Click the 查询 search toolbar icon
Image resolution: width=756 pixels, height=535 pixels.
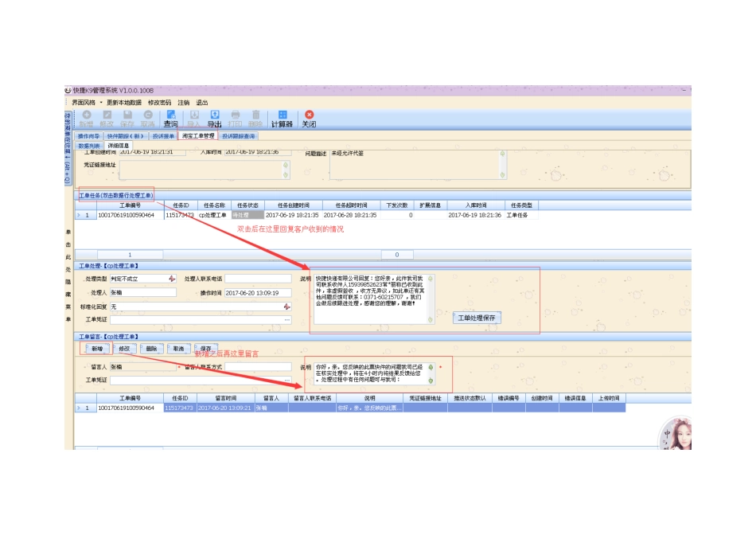[170, 119]
